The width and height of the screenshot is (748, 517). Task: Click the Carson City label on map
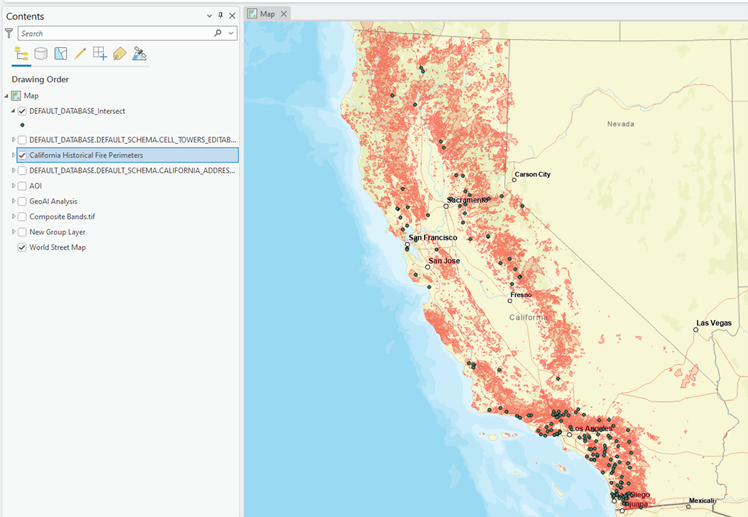(532, 175)
